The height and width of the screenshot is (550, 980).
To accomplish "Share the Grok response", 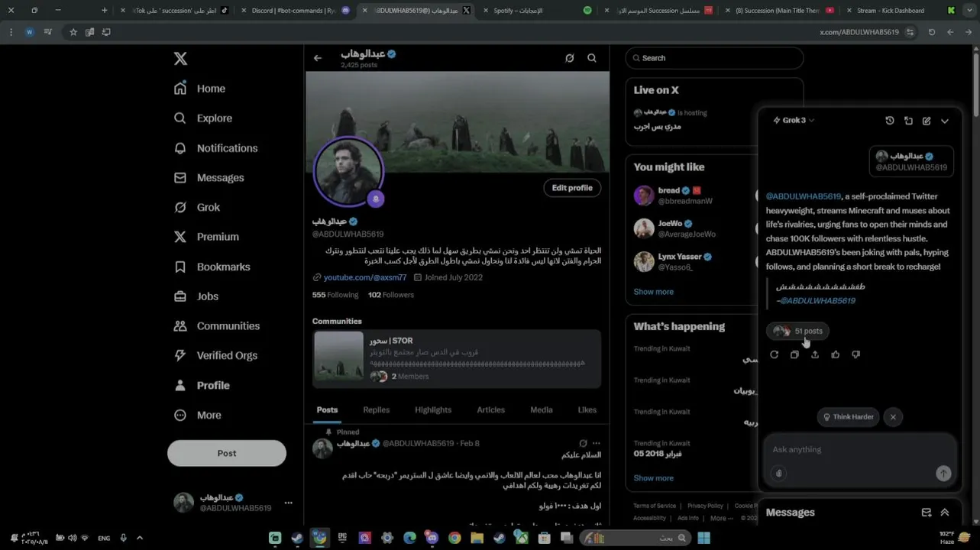I will click(x=815, y=354).
